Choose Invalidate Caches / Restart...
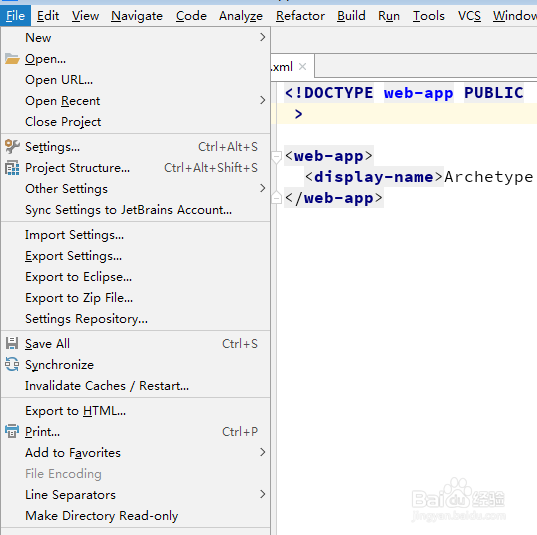The height and width of the screenshot is (535, 537). click(x=136, y=386)
